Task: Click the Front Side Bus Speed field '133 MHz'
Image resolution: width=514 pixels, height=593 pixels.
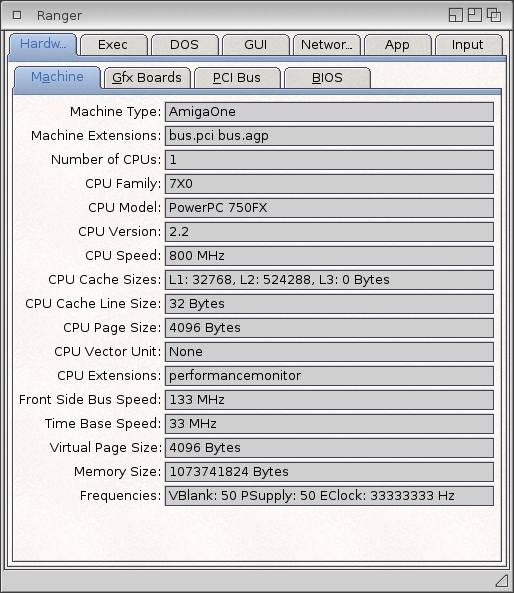Action: click(x=329, y=400)
